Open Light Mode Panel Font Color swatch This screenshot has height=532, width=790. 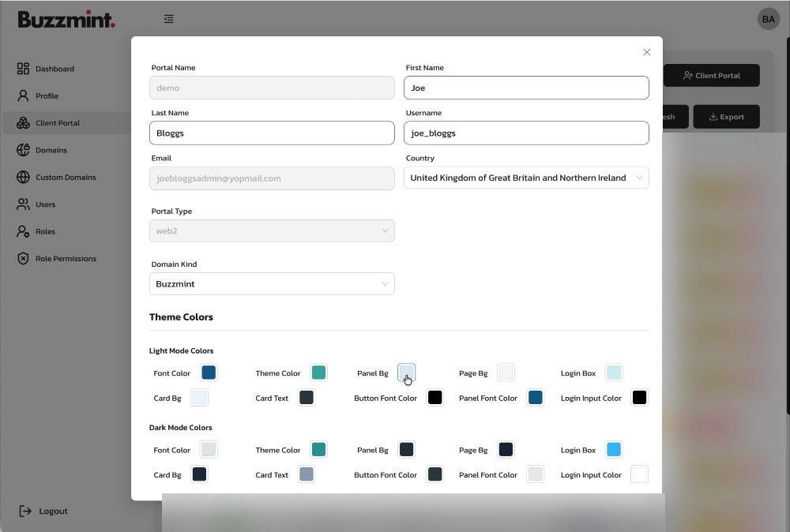[x=535, y=398]
